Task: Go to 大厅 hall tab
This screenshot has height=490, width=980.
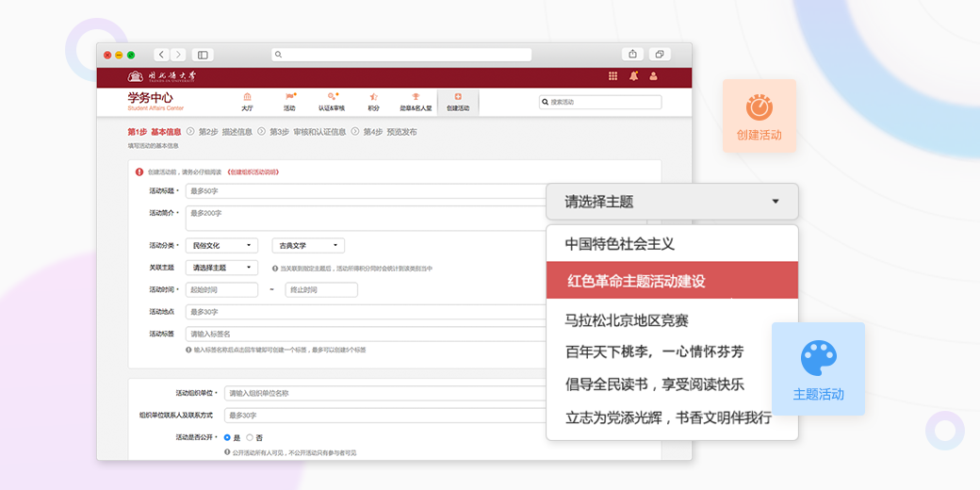Action: pyautogui.click(x=248, y=102)
